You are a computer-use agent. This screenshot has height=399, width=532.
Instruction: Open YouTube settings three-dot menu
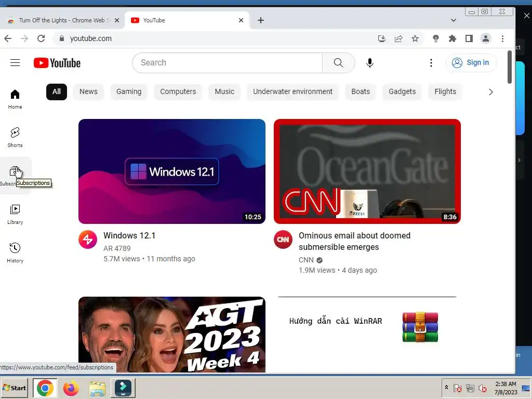click(x=431, y=63)
